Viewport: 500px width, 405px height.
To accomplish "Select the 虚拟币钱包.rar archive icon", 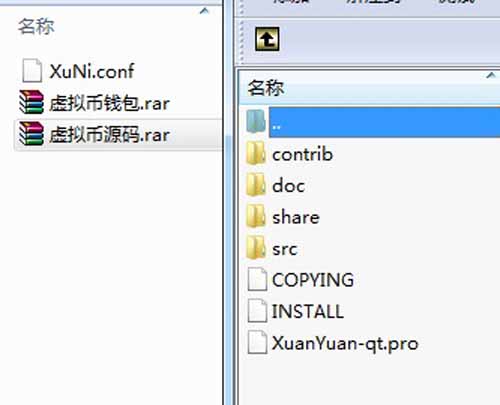I will 31,102.
